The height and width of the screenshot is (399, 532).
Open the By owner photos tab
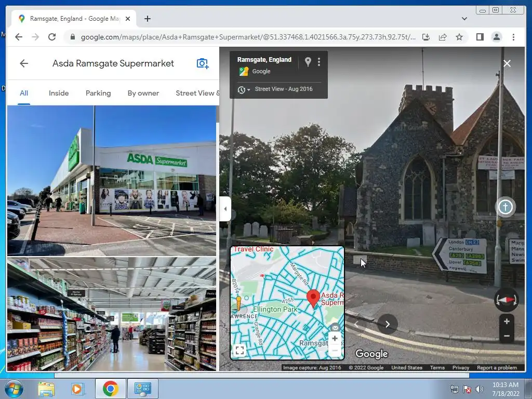143,94
